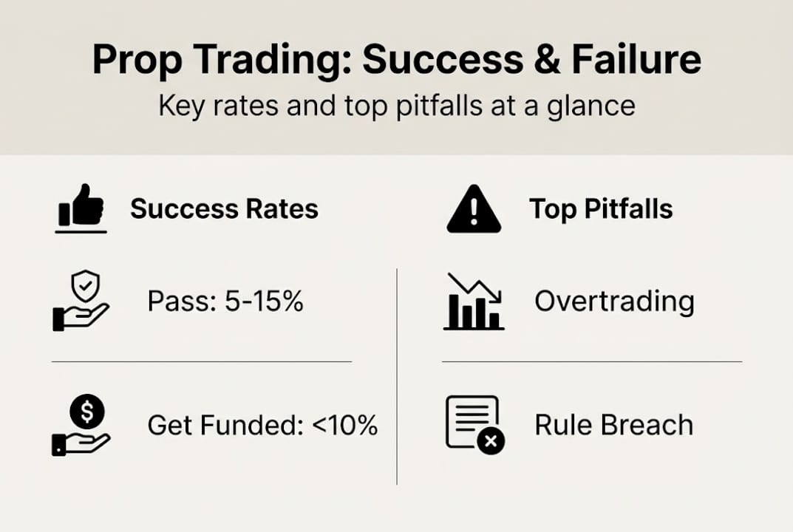Select the document icon beside Rule Breach

pyautogui.click(x=473, y=420)
